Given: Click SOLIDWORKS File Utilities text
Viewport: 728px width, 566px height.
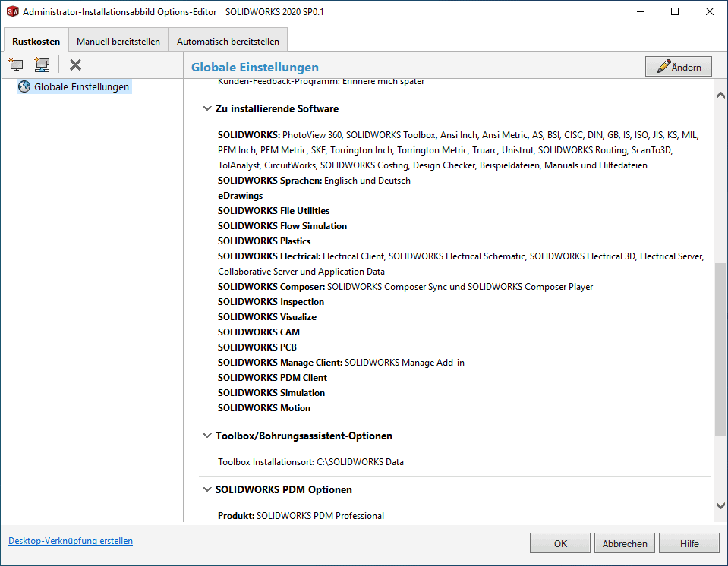Looking at the screenshot, I should click(273, 211).
